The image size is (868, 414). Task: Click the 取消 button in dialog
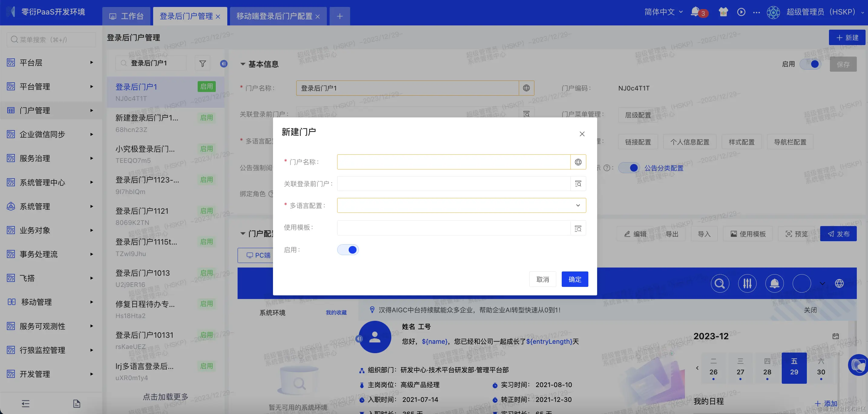pos(542,279)
